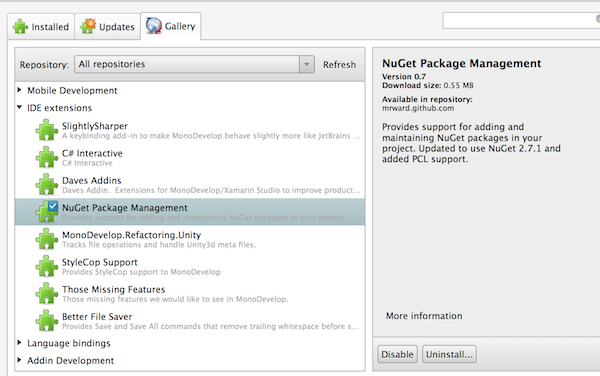
Task: Collapse the IDE extensions category
Action: (x=20, y=107)
